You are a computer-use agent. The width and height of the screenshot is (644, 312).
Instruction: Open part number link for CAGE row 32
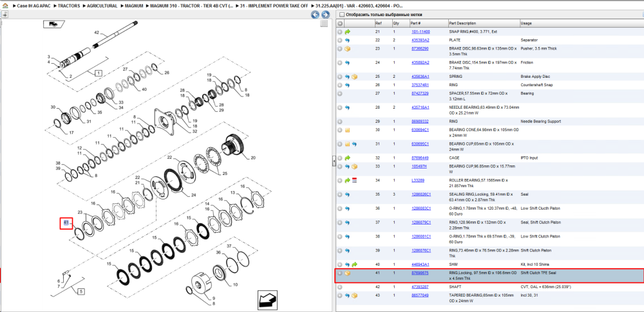(x=420, y=158)
